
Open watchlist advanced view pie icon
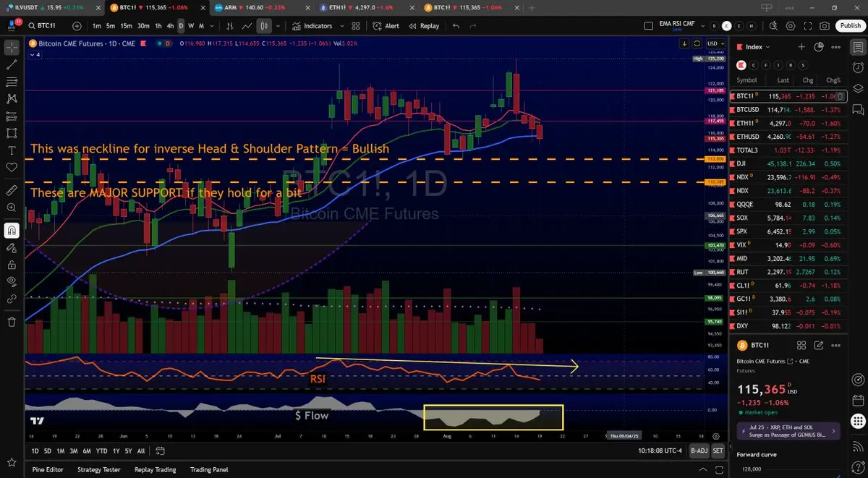pos(819,47)
